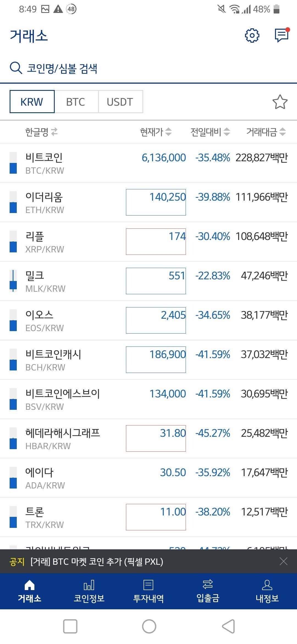Toggle the name swap arrows beside 한글명
This screenshot has width=297, height=644.
[54, 131]
